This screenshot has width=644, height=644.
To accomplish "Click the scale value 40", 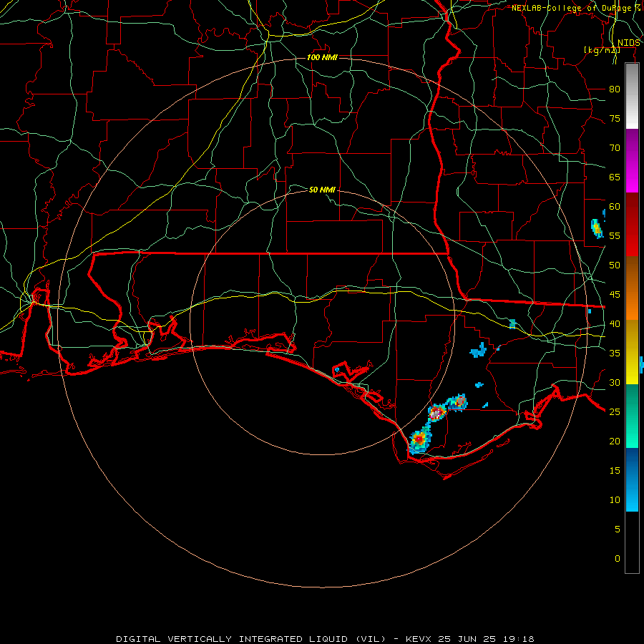I will [615, 323].
